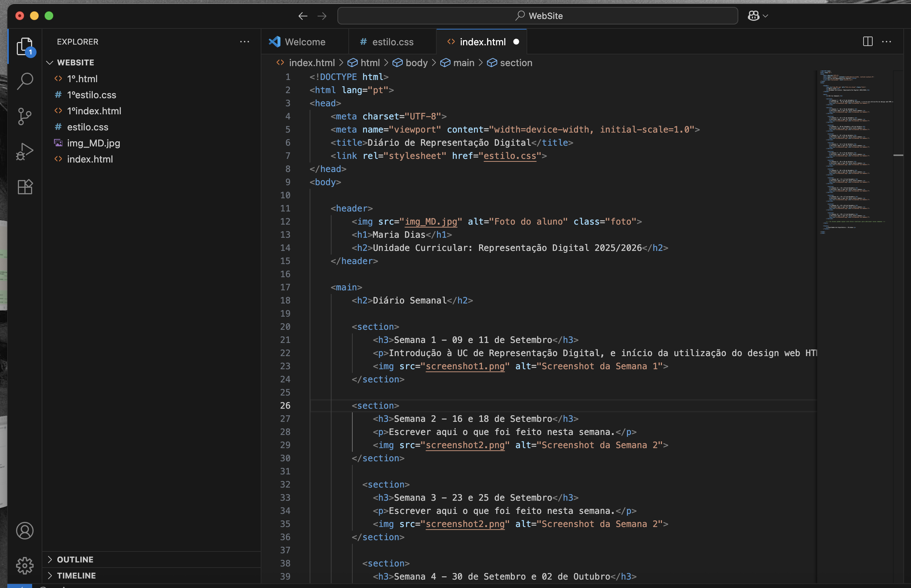
Task: Open the Manage settings gear
Action: [25, 565]
